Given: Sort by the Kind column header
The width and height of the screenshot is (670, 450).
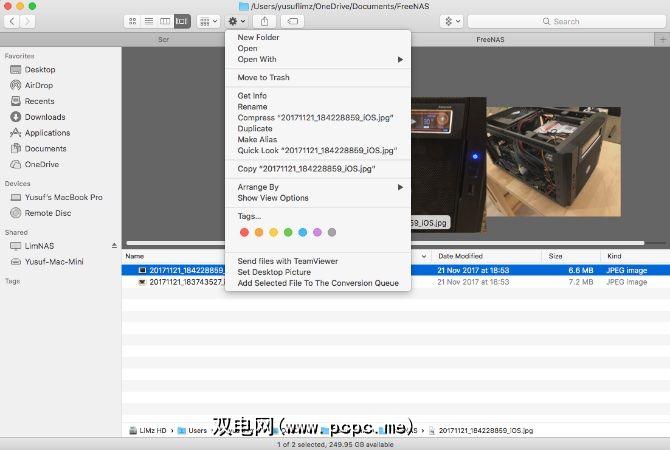Looking at the screenshot, I should [x=635, y=256].
